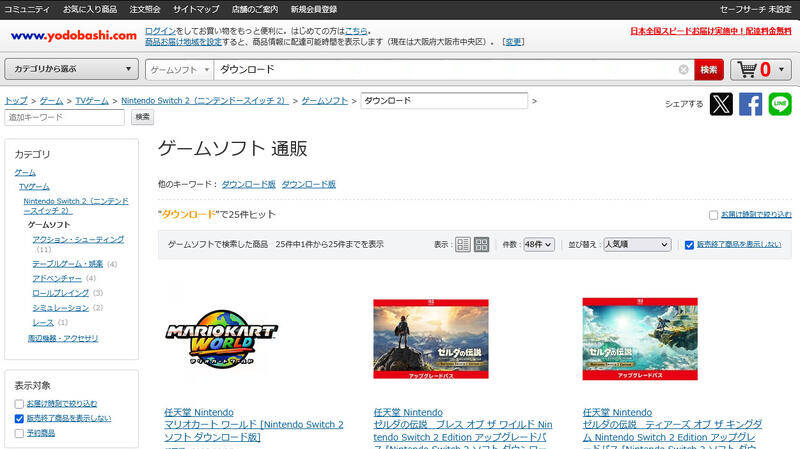
Task: Open カテゴリから選ぶ category dropdown
Action: pos(71,69)
